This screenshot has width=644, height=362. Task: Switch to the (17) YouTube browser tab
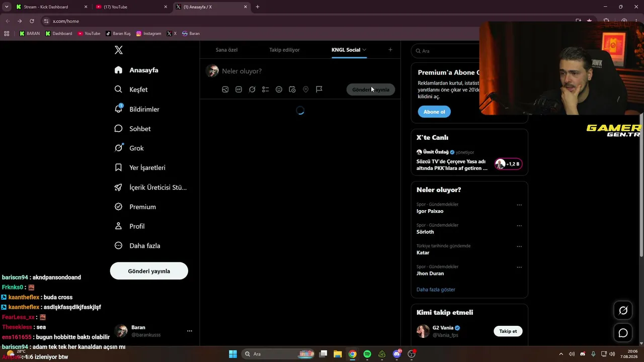point(131,7)
